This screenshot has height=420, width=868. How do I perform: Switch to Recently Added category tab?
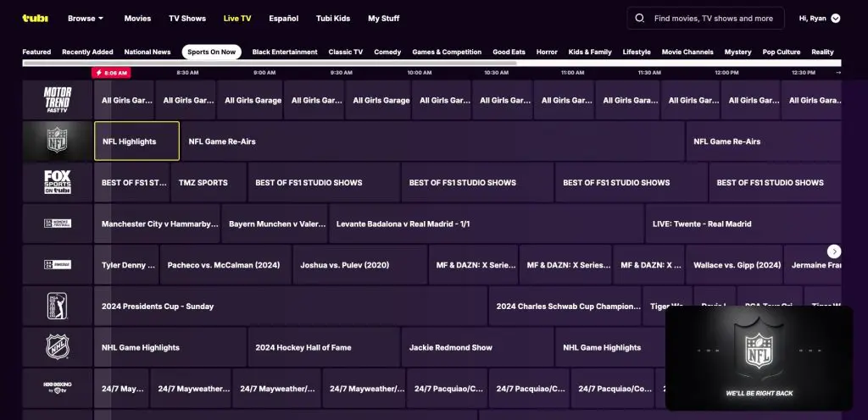[x=87, y=52]
